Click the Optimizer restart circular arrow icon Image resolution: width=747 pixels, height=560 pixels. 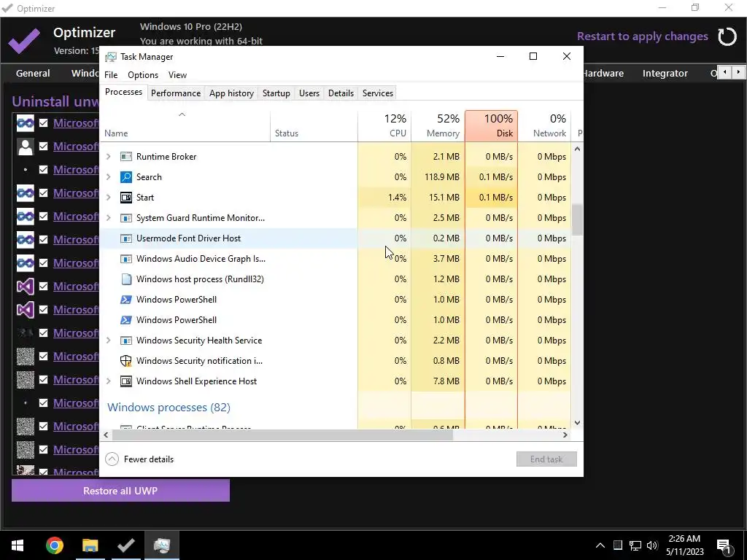(727, 36)
